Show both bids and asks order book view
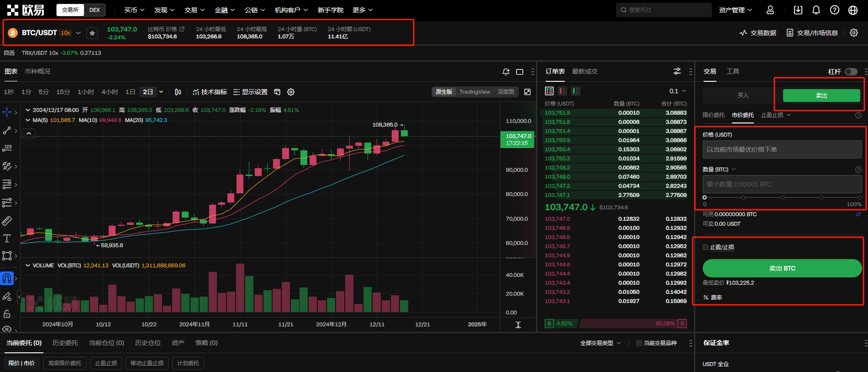This screenshot has height=372, width=868. (x=549, y=91)
